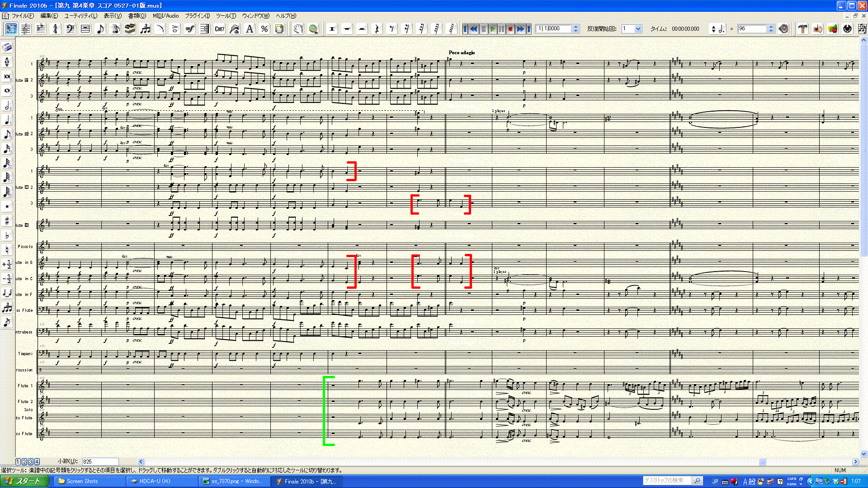Open the MIDI/Audio menu
Viewport: 868px width, 488px height.
pyautogui.click(x=165, y=16)
